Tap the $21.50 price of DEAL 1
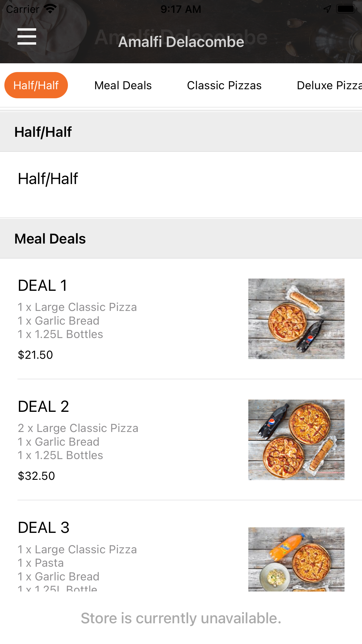This screenshot has height=644, width=362. [x=35, y=355]
